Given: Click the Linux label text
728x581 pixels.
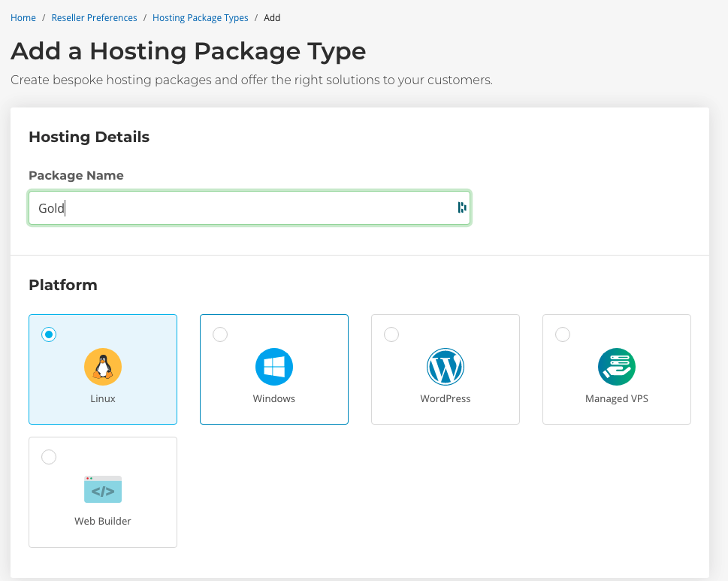Looking at the screenshot, I should [x=103, y=398].
